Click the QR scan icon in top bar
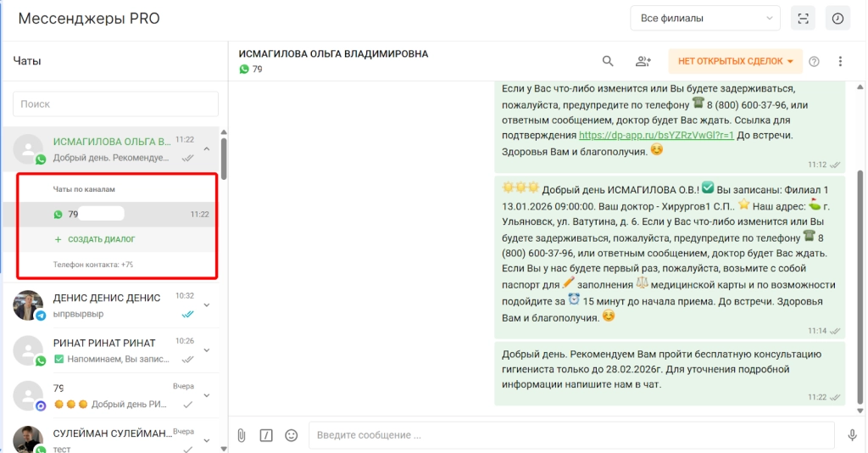 click(803, 19)
